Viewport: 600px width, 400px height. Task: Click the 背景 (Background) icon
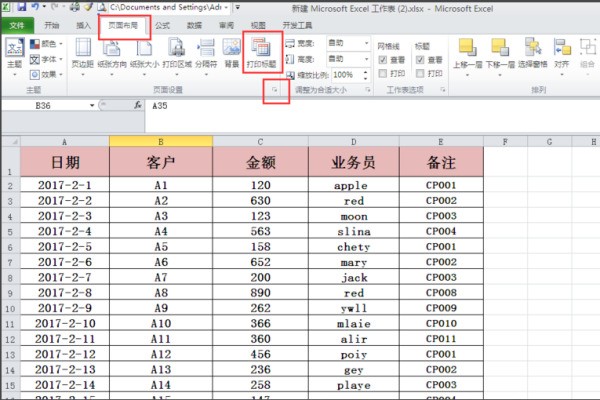(231, 52)
